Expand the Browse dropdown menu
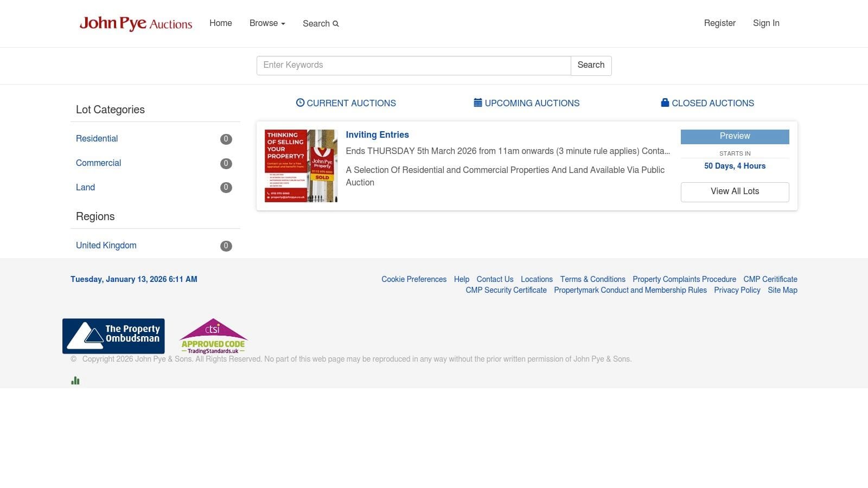Image resolution: width=868 pixels, height=488 pixels. 266,23
